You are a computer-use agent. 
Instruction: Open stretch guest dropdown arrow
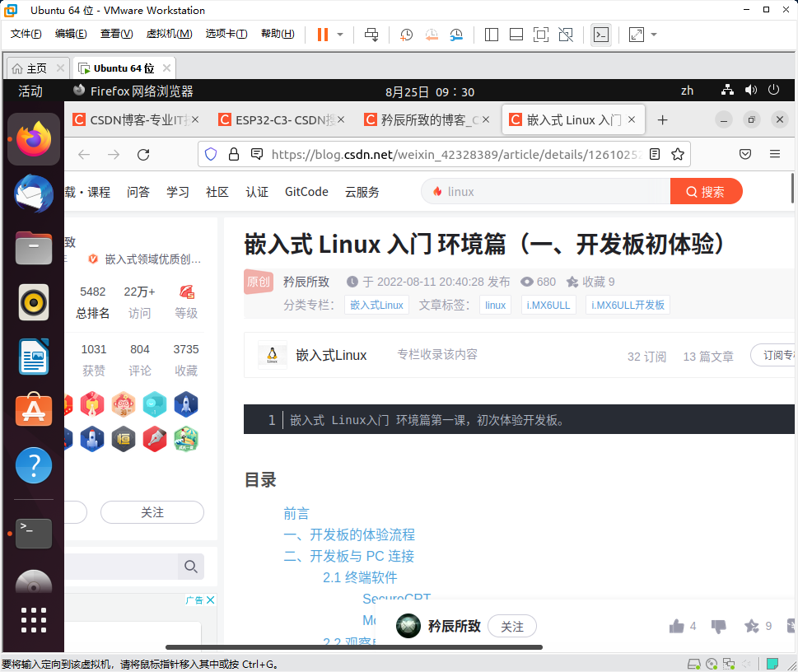coord(654,35)
